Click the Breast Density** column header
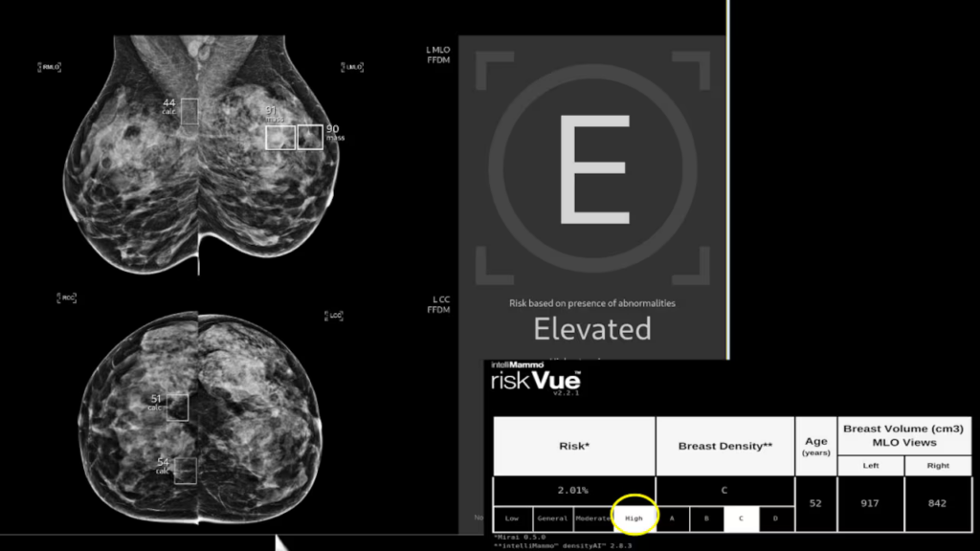Viewport: 980px width, 551px height. click(x=724, y=446)
